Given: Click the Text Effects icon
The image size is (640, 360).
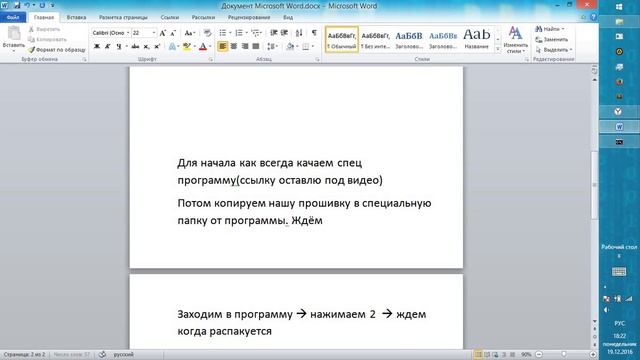Looking at the screenshot, I should click(x=172, y=47).
